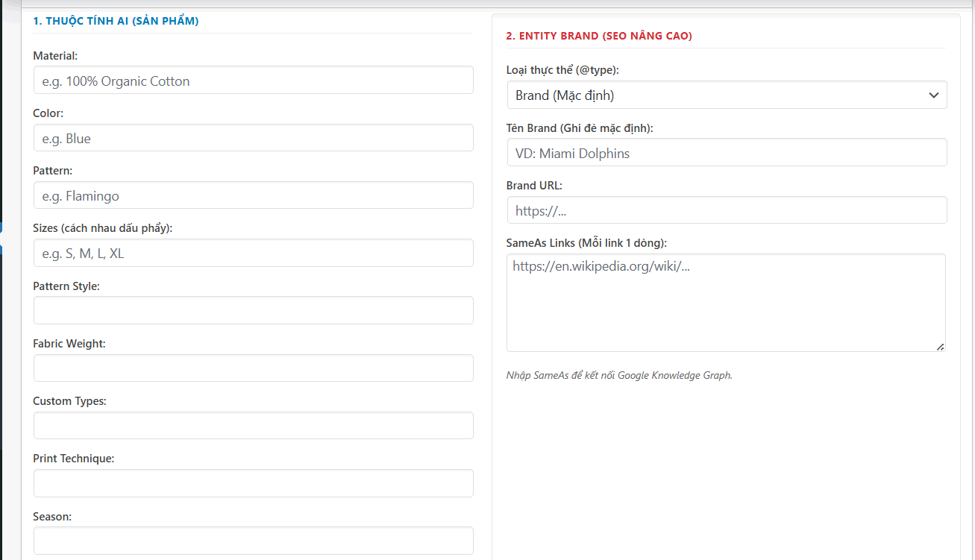Select the Print Technique text box
The image size is (975, 560).
[253, 483]
